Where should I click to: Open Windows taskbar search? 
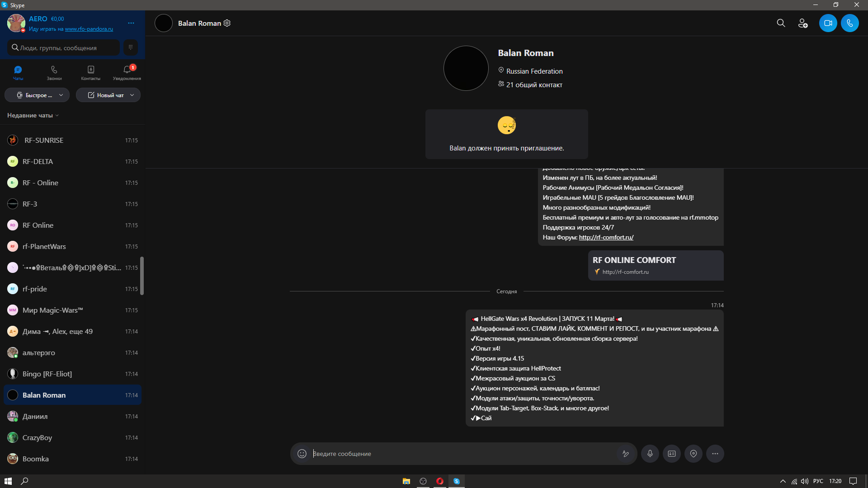pyautogui.click(x=25, y=481)
